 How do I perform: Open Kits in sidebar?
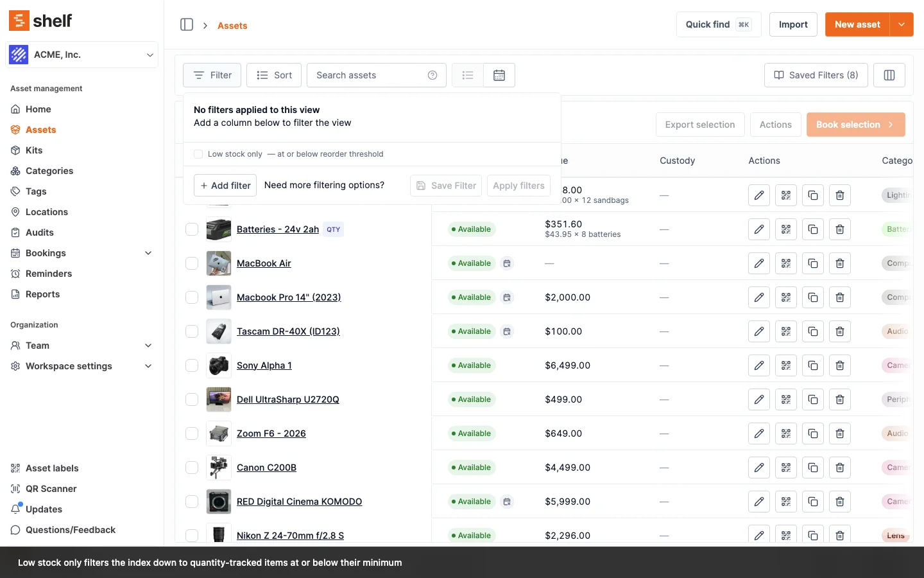(34, 150)
